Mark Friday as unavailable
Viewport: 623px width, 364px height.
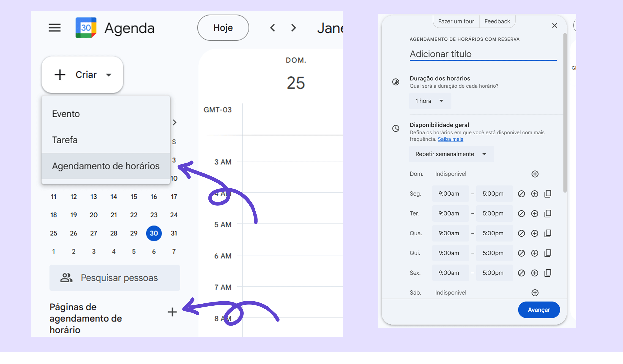click(x=521, y=273)
